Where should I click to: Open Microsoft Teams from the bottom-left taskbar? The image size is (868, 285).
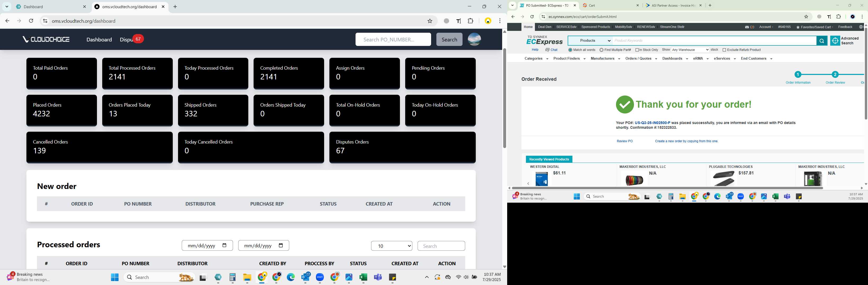(378, 277)
